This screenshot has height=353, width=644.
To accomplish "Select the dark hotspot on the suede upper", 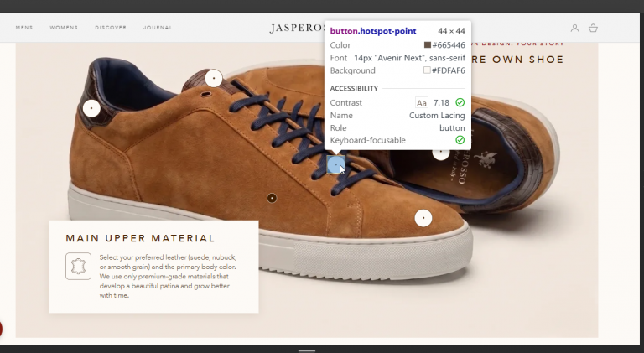I will coord(272,198).
